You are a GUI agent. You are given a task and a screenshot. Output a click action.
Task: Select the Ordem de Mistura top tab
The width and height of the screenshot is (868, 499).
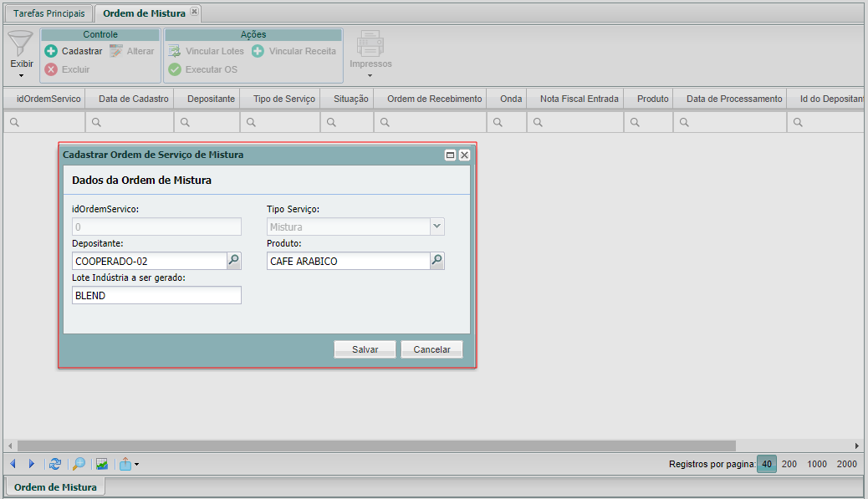pyautogui.click(x=144, y=13)
